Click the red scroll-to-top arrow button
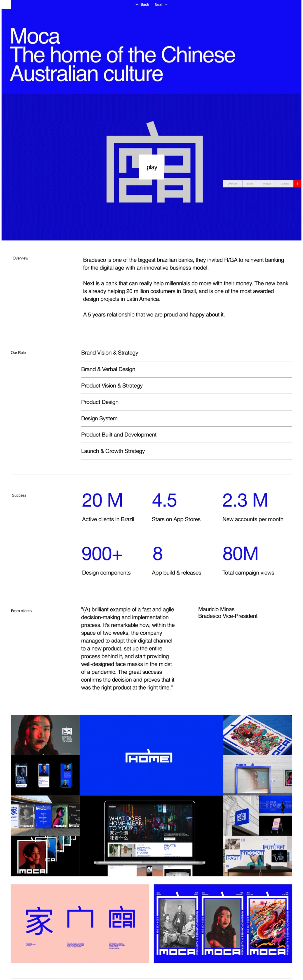The image size is (303, 980). click(x=297, y=184)
